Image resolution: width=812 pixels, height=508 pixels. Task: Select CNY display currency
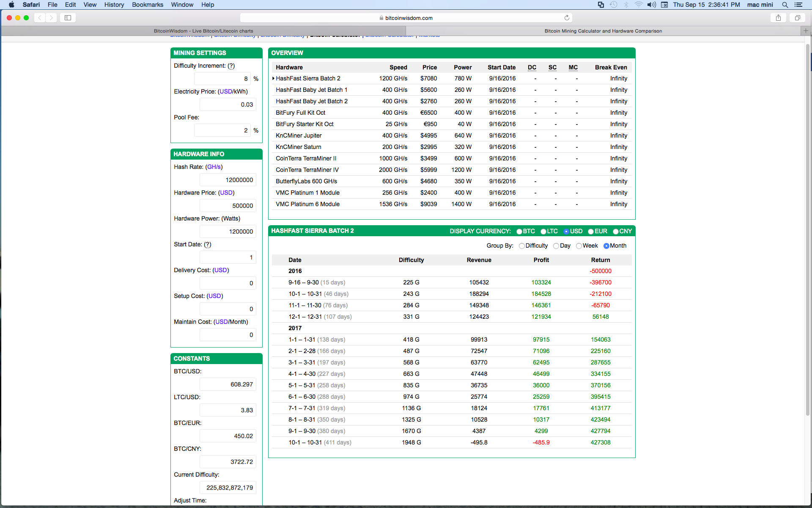[x=616, y=232]
